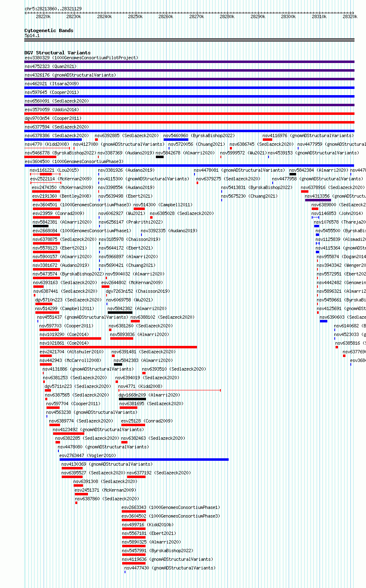The image size is (366, 588).
Task: Select nsv6377594 (Sedlazeck2020) entry
Action: 57,127
